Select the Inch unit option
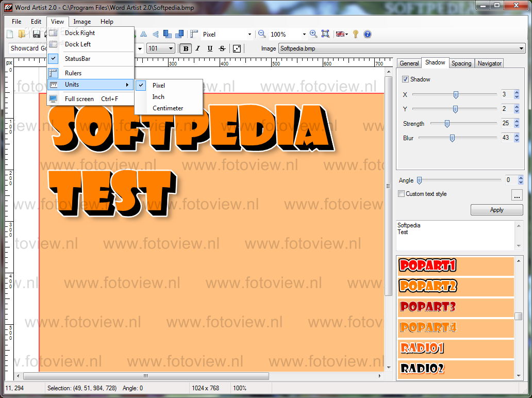This screenshot has height=398, width=532. pos(169,97)
